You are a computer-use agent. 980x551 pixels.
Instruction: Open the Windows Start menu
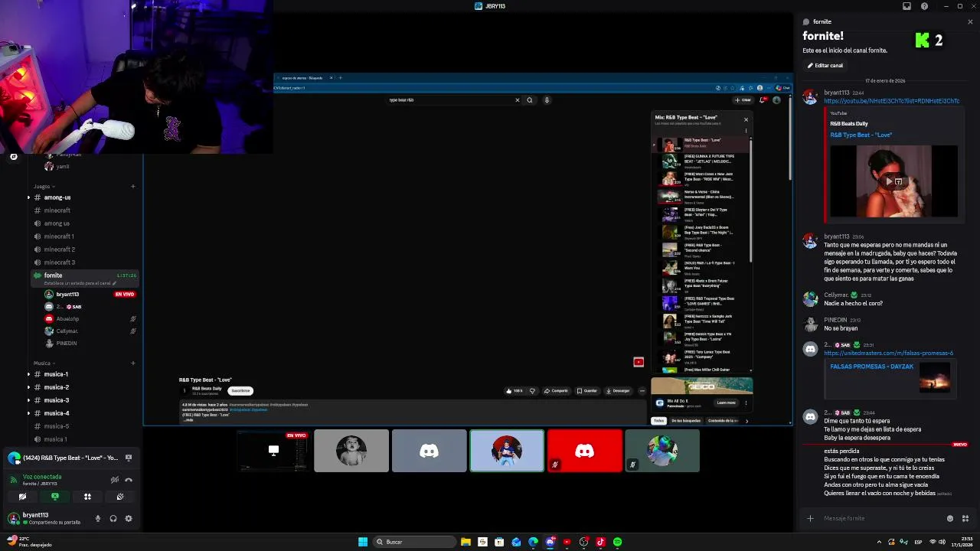coord(363,542)
